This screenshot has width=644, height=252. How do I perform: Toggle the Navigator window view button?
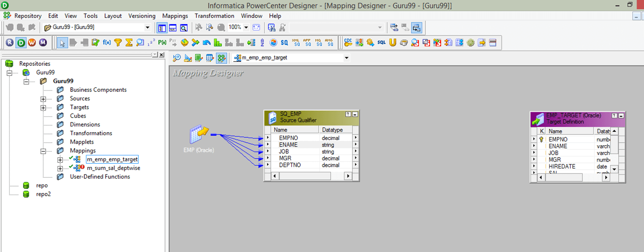[162, 28]
